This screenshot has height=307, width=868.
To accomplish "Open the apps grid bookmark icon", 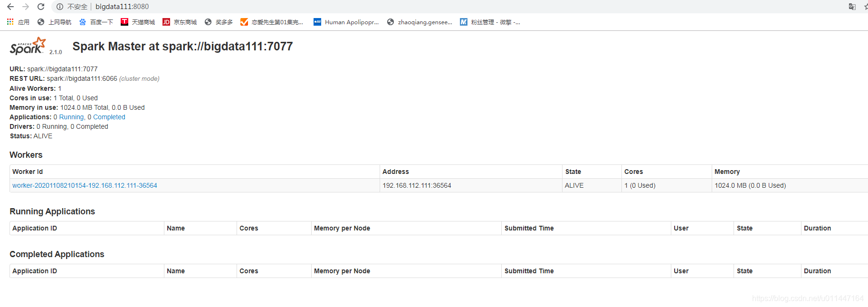I will [10, 22].
